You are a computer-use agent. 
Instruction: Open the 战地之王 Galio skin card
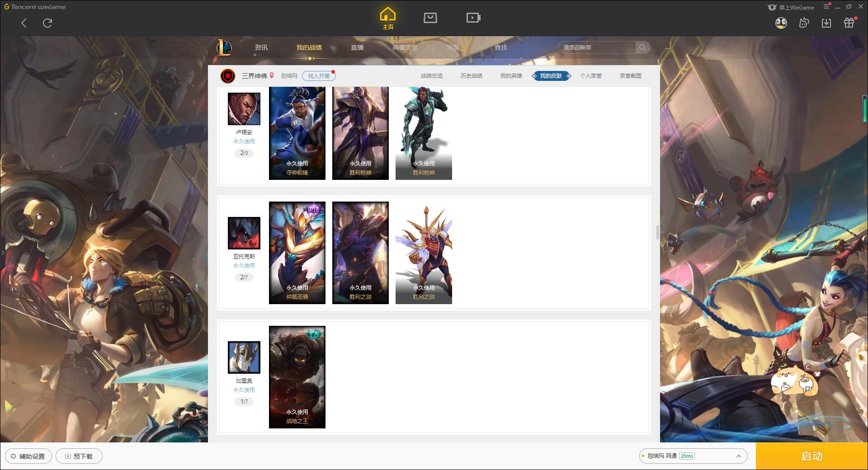(297, 377)
